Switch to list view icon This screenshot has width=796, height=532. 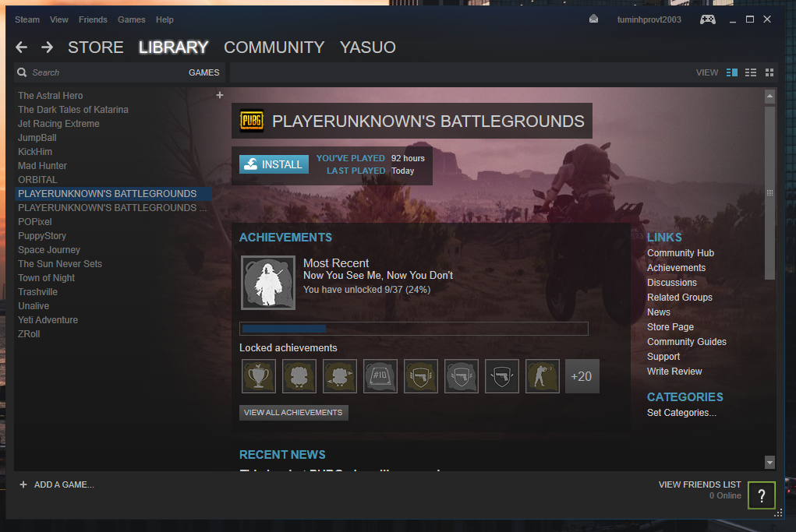pos(750,72)
